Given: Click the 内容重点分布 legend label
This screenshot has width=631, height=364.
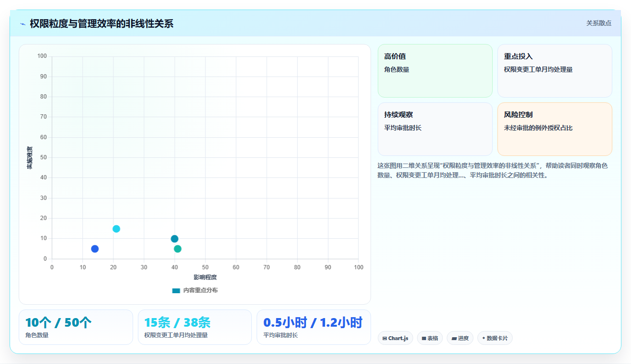Looking at the screenshot, I should coord(200,290).
